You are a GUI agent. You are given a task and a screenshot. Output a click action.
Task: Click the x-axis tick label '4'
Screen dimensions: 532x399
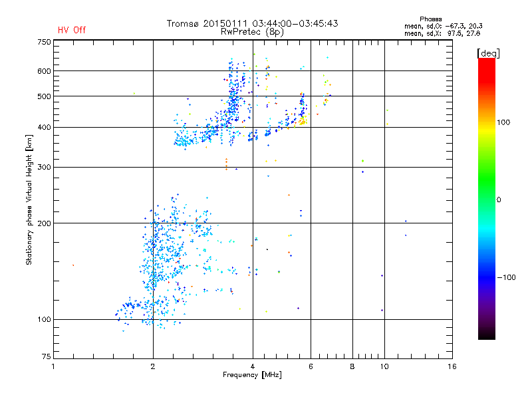click(x=253, y=366)
